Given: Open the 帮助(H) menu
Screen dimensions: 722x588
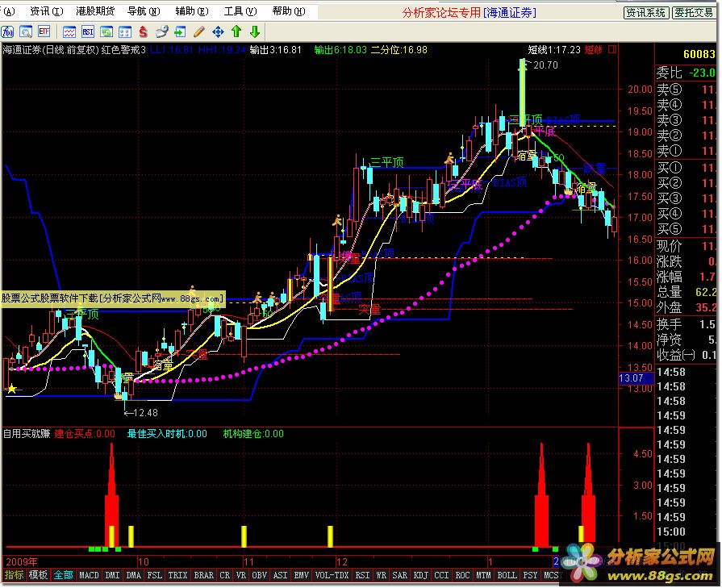Looking at the screenshot, I should point(289,11).
